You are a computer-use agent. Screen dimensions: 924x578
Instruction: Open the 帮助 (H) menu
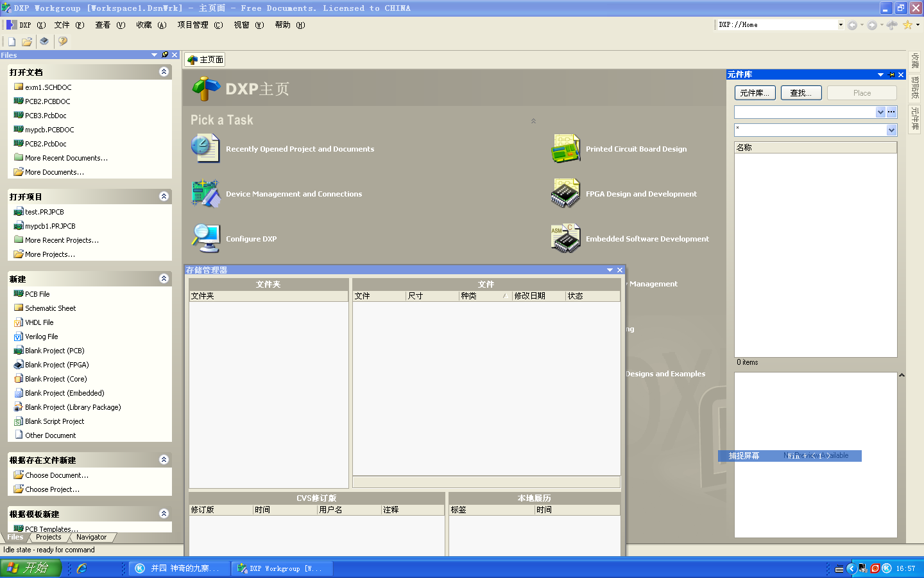pos(290,25)
